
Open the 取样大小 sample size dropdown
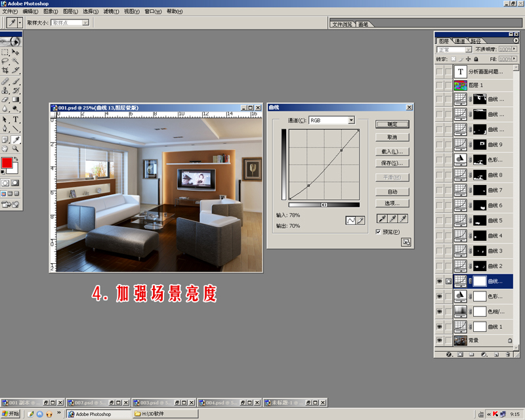(x=86, y=22)
